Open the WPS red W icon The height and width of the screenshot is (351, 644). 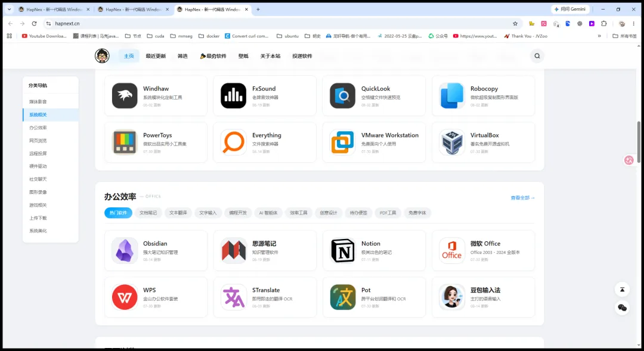(125, 297)
